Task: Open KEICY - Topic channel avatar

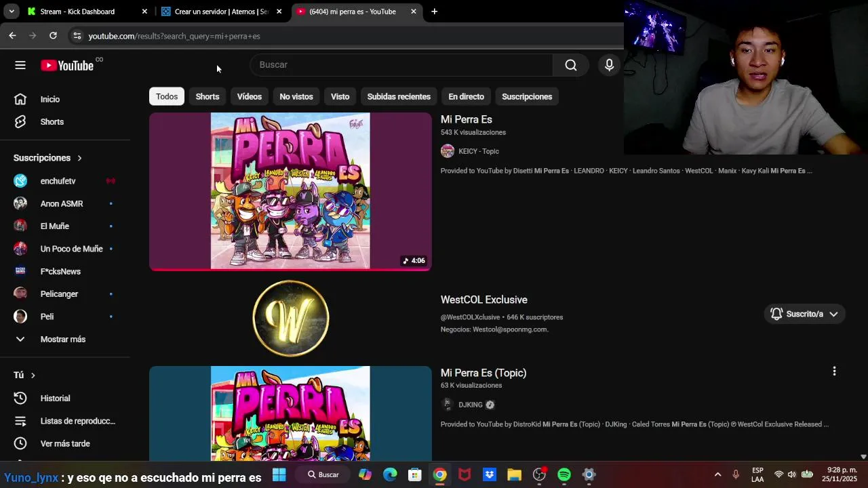Action: pyautogui.click(x=448, y=151)
